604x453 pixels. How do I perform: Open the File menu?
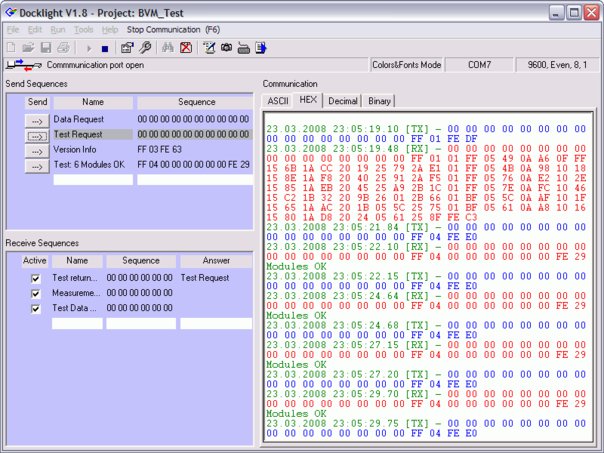13,30
